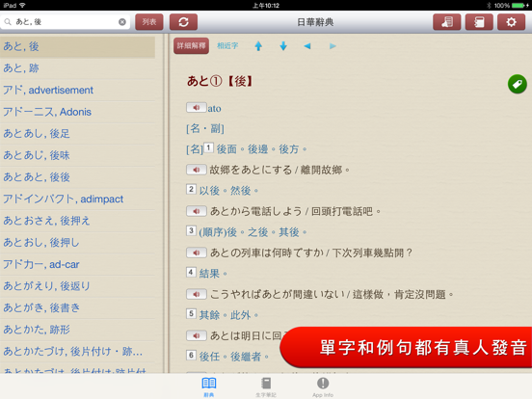Open the notebook icon in top bar
The height and width of the screenshot is (399, 532).
point(479,22)
